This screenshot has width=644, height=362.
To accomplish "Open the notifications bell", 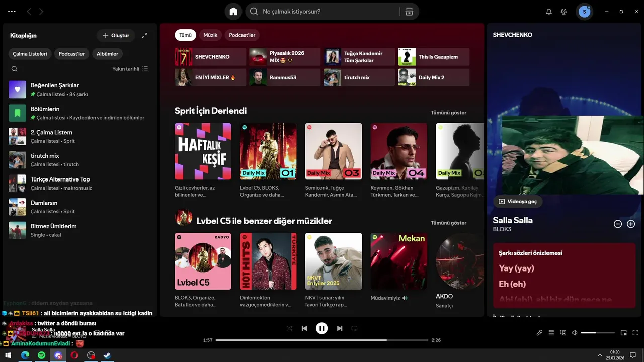I will point(549,12).
